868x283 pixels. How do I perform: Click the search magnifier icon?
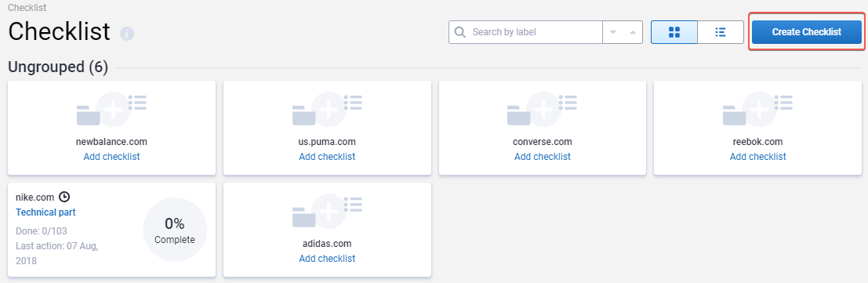[x=460, y=32]
